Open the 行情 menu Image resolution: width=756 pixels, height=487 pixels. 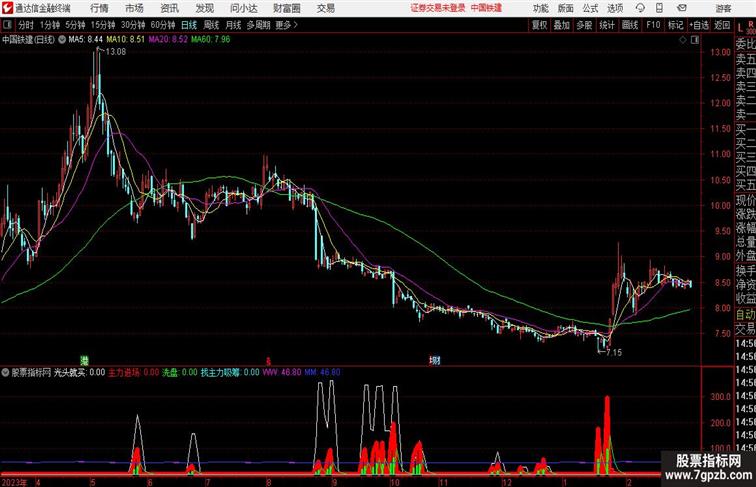(99, 8)
